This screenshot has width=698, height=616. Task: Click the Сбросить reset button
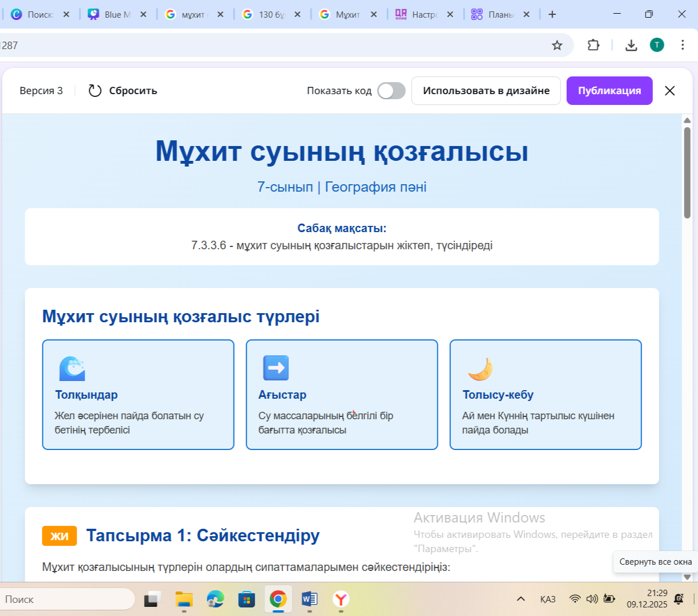pos(123,91)
